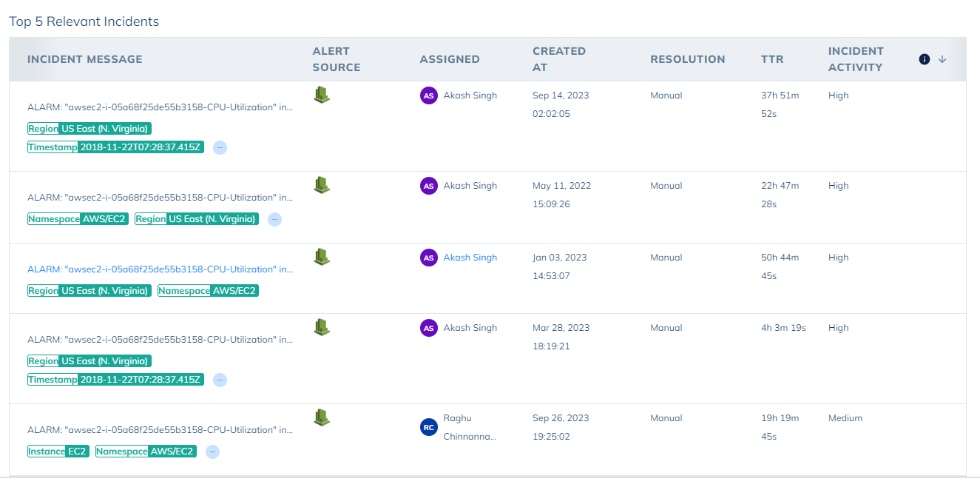Expand more tags in the Raghu-assigned incident

[x=212, y=452]
